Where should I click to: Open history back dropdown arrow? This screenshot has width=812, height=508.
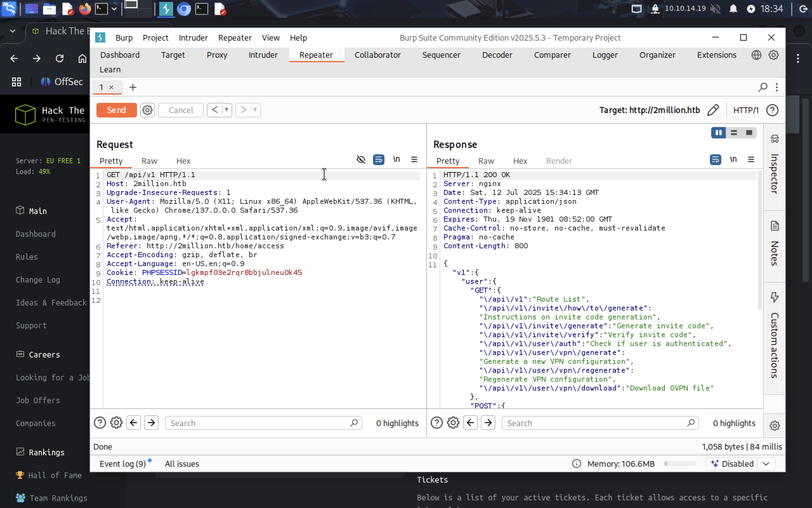(227, 110)
